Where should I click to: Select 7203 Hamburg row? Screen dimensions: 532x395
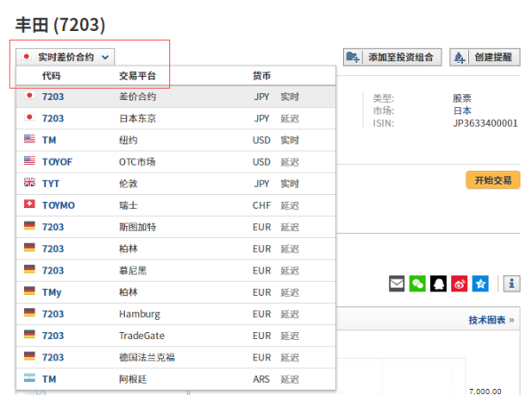click(x=176, y=314)
